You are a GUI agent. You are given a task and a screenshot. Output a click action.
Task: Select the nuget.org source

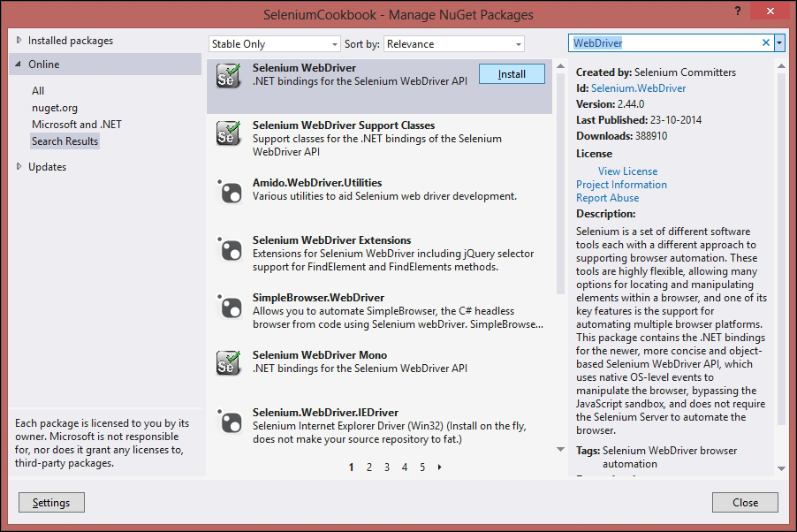[x=55, y=108]
